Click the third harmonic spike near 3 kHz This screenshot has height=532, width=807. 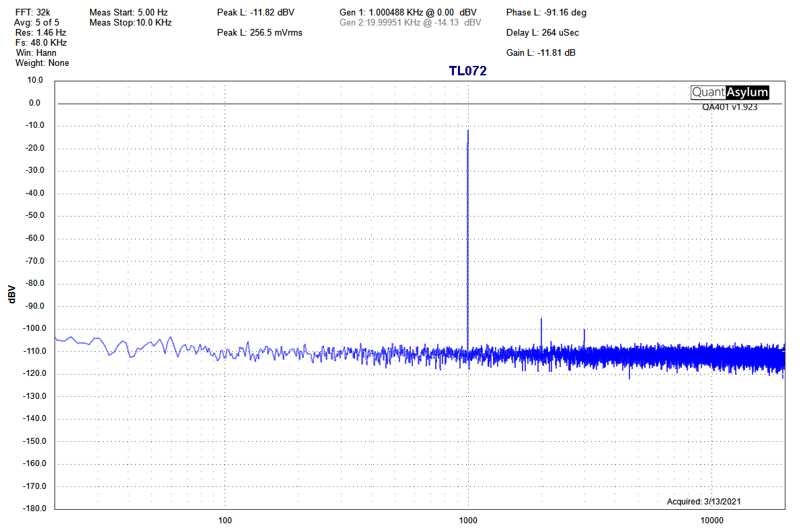click(584, 332)
